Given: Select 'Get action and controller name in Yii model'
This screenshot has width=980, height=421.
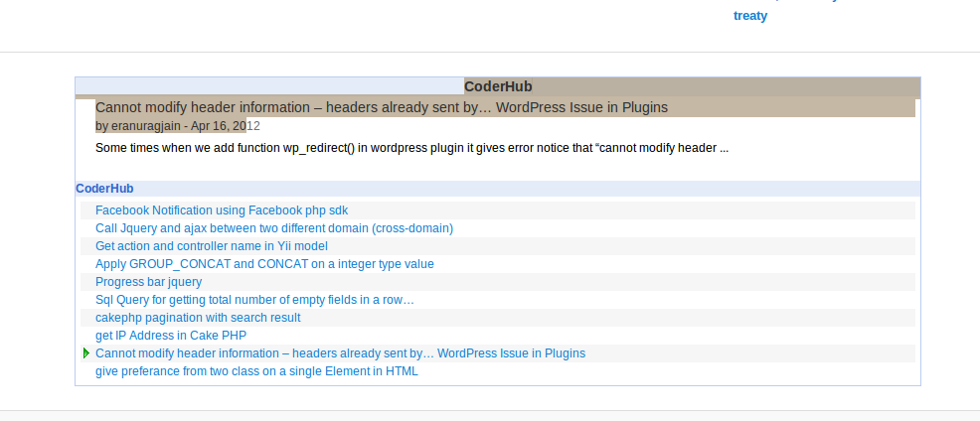Looking at the screenshot, I should (x=212, y=246).
